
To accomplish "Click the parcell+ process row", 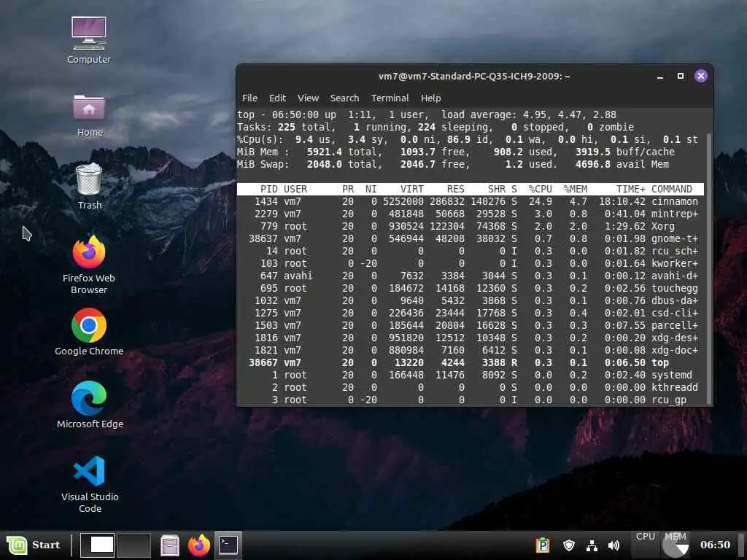I will pyautogui.click(x=471, y=325).
